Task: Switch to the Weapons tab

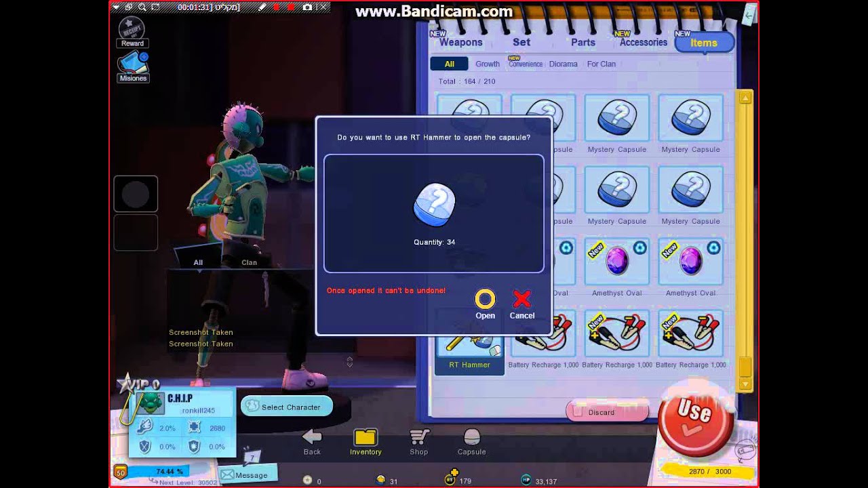Action: pyautogui.click(x=460, y=42)
